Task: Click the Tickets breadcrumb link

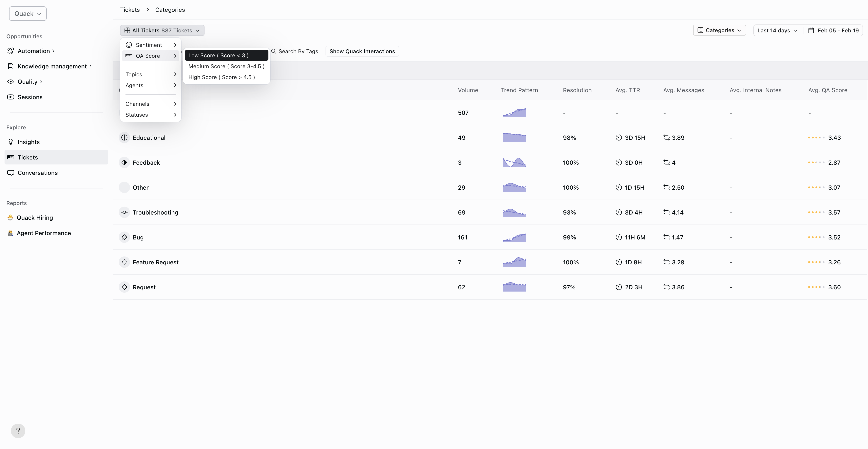Action: coord(130,10)
